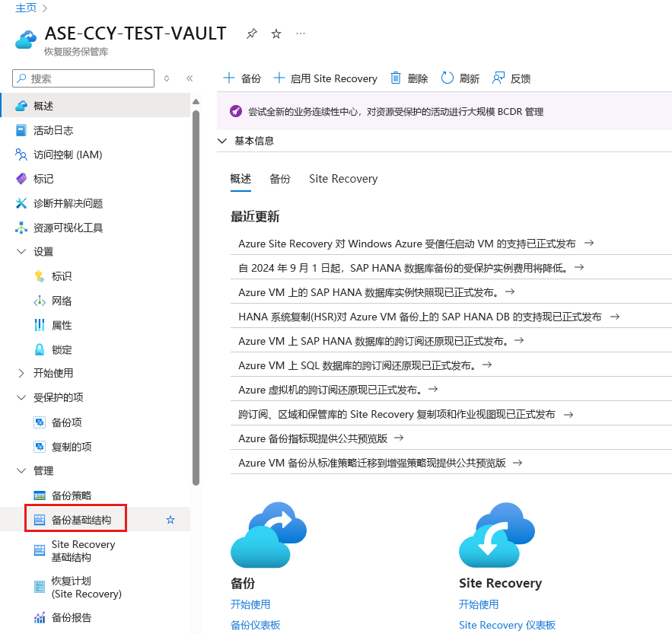Add the vault to favorites with the header star

pos(276,33)
